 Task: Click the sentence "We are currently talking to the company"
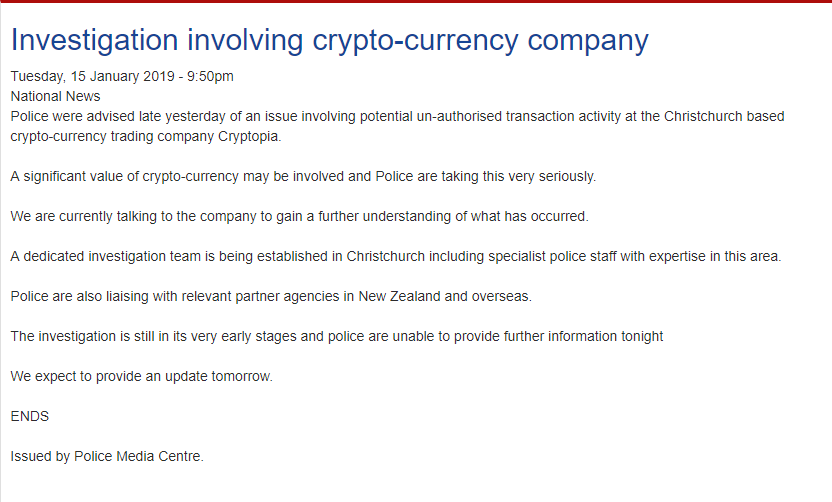tap(313, 216)
